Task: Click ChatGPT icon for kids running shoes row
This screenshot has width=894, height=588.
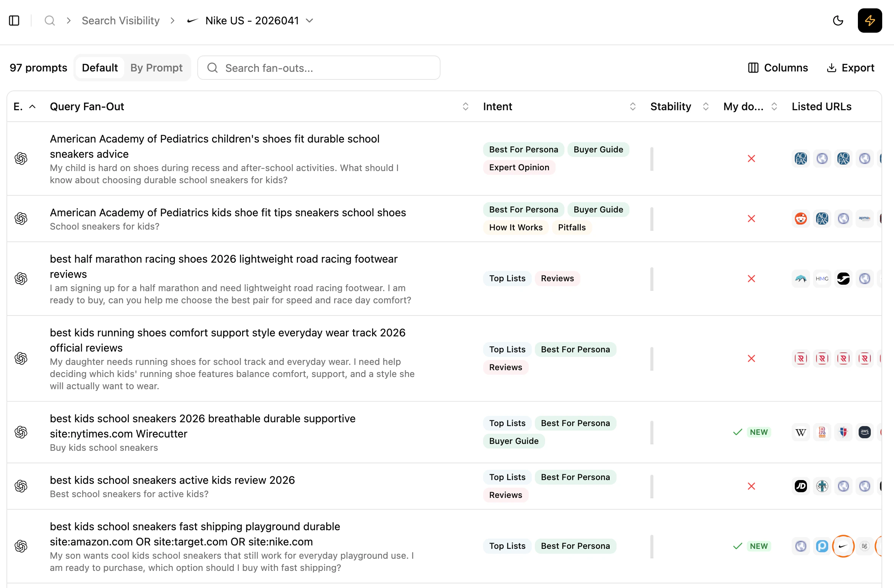Action: tap(21, 358)
